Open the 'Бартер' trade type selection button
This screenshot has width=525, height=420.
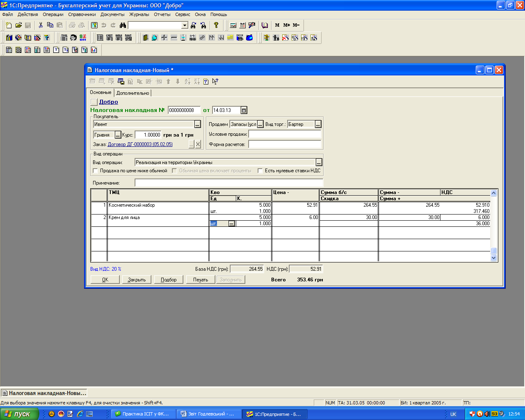click(x=318, y=124)
